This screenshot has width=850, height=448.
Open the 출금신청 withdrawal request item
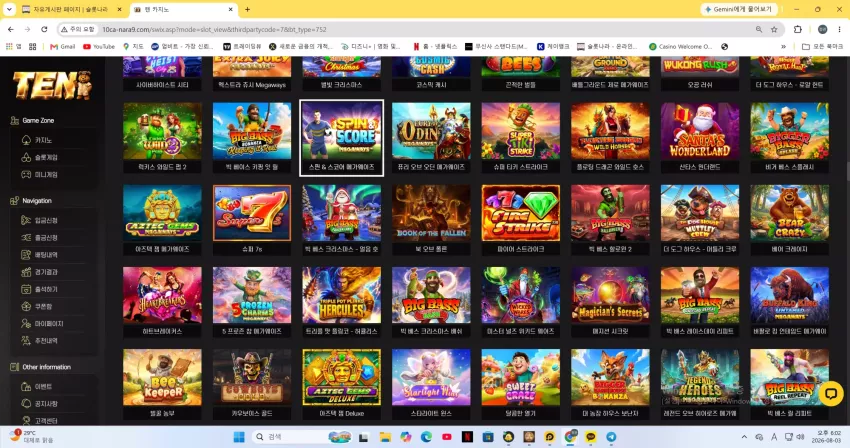tap(46, 238)
